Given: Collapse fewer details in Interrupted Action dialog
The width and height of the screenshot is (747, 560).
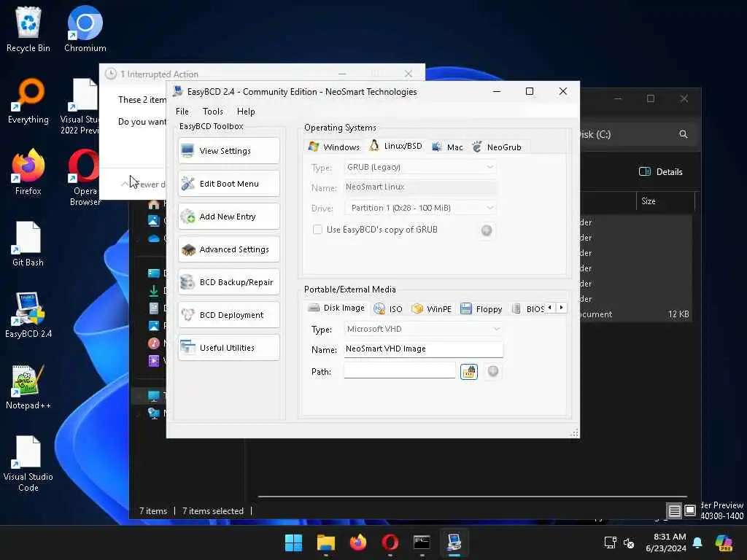Looking at the screenshot, I should pos(143,184).
